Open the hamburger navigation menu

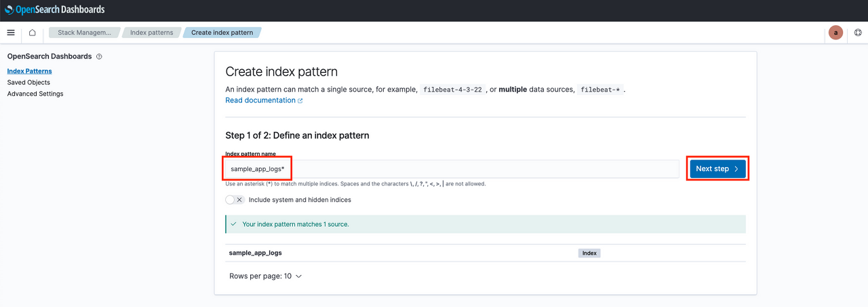pos(11,33)
